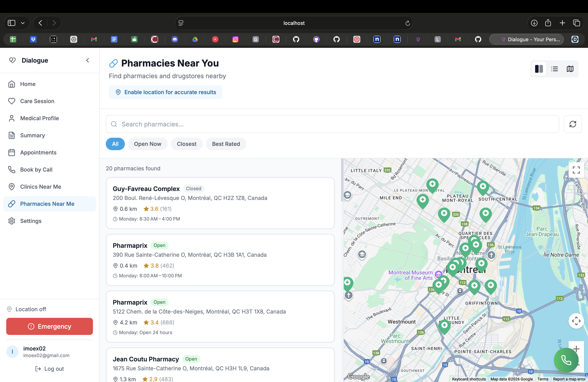Switch to map-only view icon

pyautogui.click(x=570, y=69)
